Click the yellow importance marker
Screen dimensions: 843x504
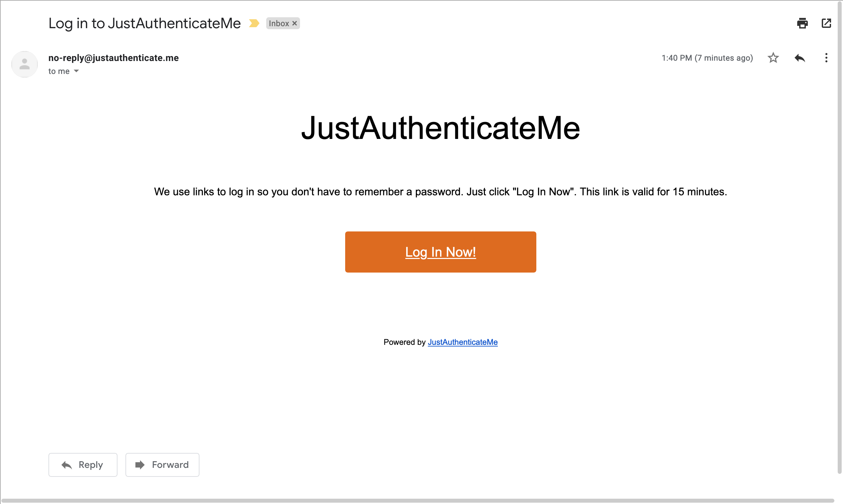(254, 24)
